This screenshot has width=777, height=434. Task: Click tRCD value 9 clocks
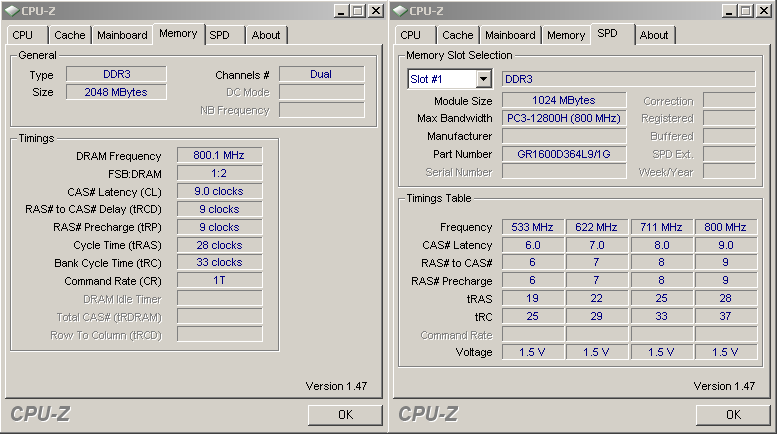click(220, 209)
